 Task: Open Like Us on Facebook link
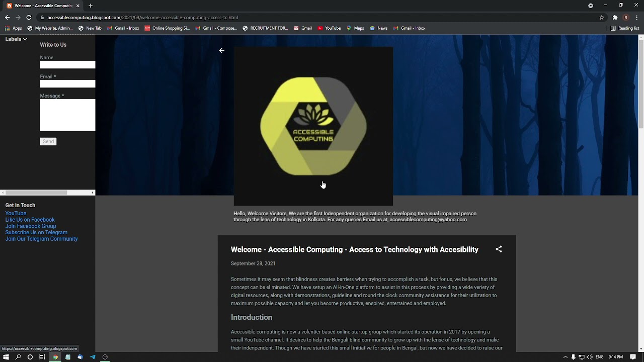click(30, 220)
